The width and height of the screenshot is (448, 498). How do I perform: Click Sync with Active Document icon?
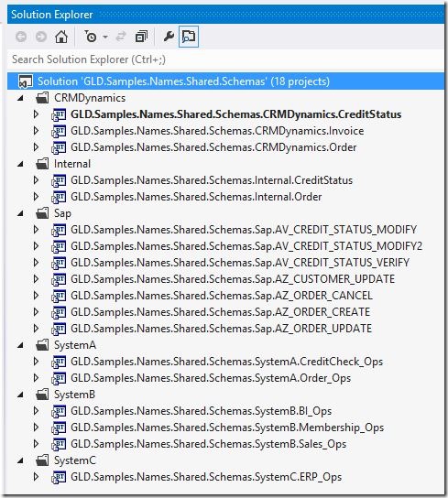tap(121, 37)
